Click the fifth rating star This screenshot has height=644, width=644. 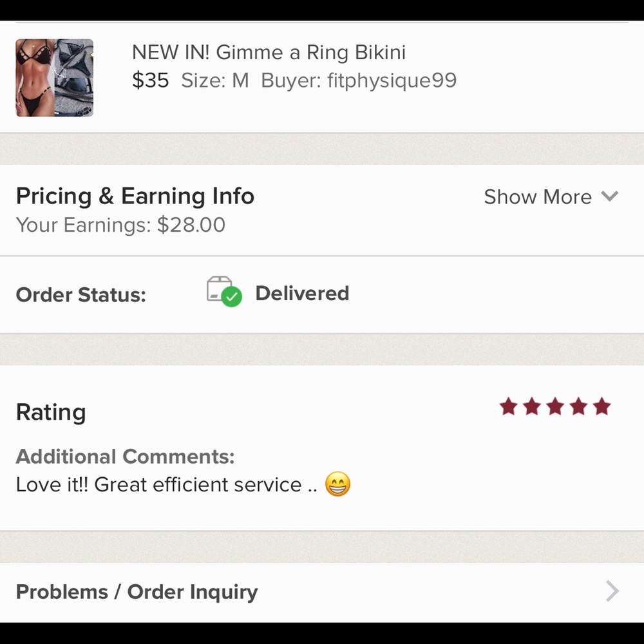(601, 406)
